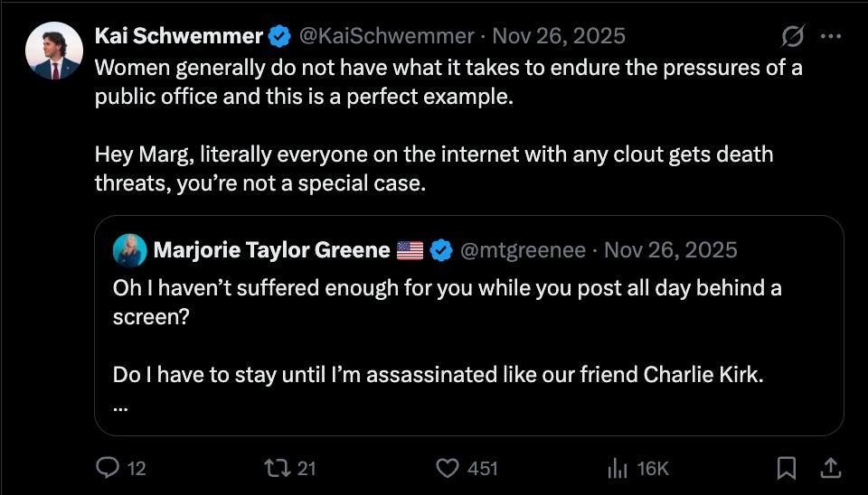The width and height of the screenshot is (868, 495).
Task: Expand the truncated quoted tweet via its ellipsis
Action: (x=122, y=407)
